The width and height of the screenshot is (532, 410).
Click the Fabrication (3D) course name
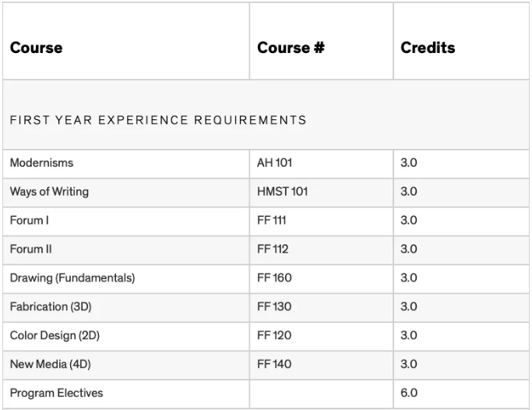51,307
